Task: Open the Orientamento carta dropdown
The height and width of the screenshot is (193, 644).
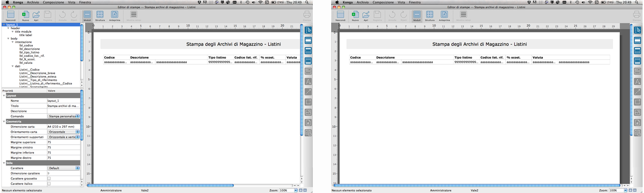Action: pos(63,132)
